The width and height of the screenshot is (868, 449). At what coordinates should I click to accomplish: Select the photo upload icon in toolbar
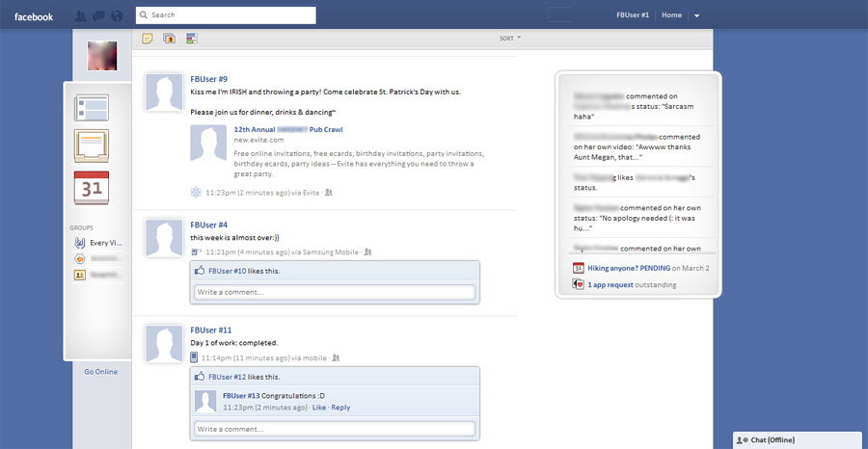tap(170, 39)
